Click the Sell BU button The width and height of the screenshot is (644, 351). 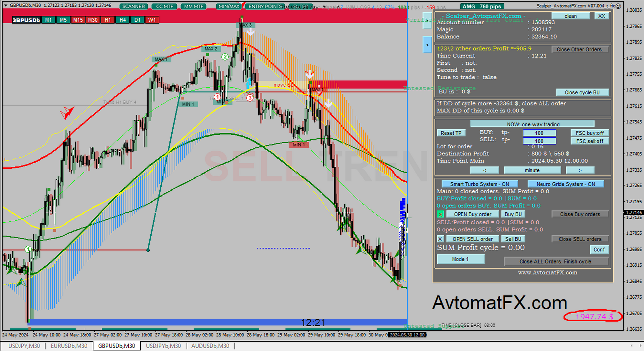point(513,239)
